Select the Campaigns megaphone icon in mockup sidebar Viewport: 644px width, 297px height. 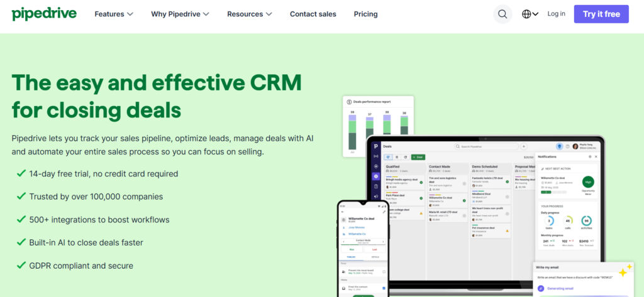pos(376,197)
